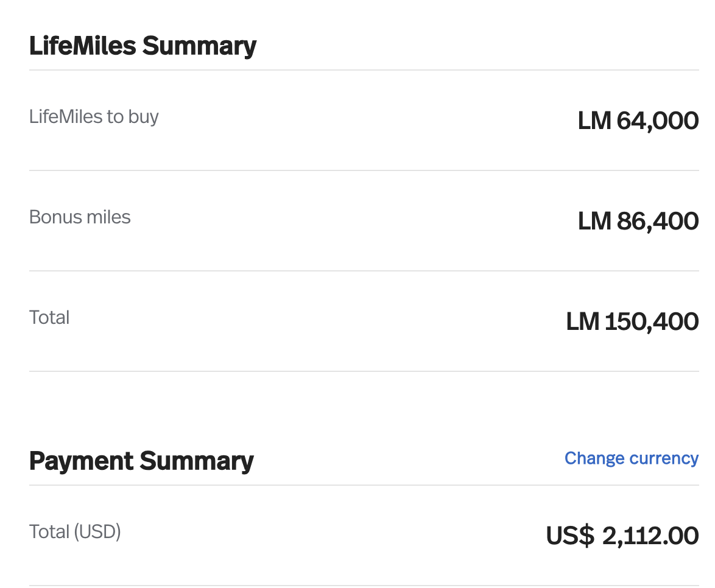Click the divider under LifeMiles Summary heading

[364, 70]
